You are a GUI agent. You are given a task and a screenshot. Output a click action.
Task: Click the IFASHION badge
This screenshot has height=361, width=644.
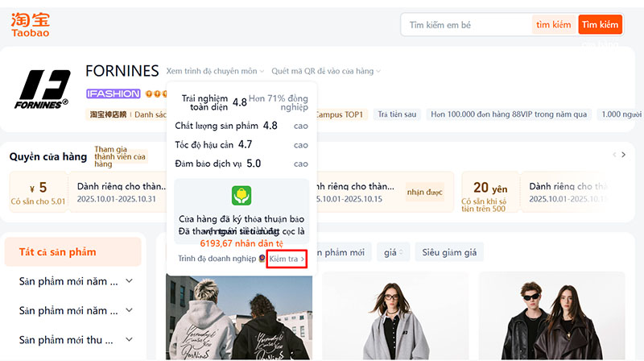coord(113,94)
